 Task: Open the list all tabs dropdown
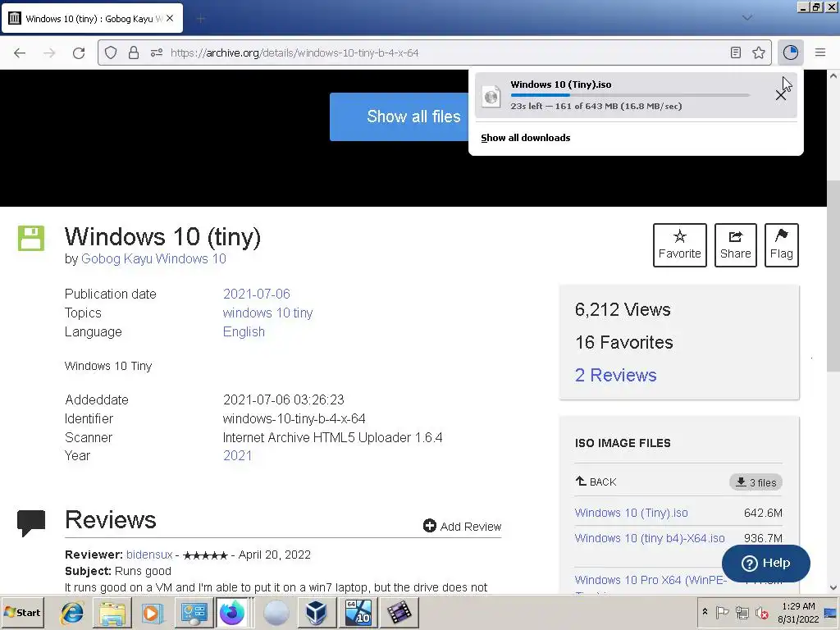pyautogui.click(x=747, y=18)
